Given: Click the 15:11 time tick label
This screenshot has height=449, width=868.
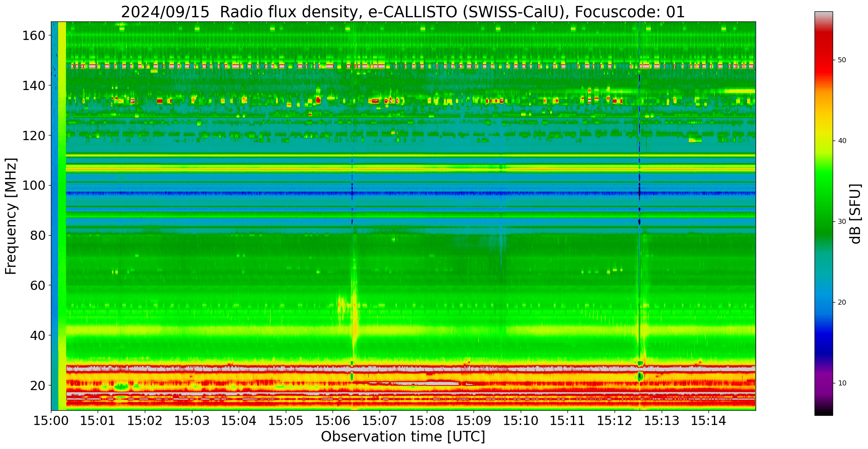Looking at the screenshot, I should 567,420.
